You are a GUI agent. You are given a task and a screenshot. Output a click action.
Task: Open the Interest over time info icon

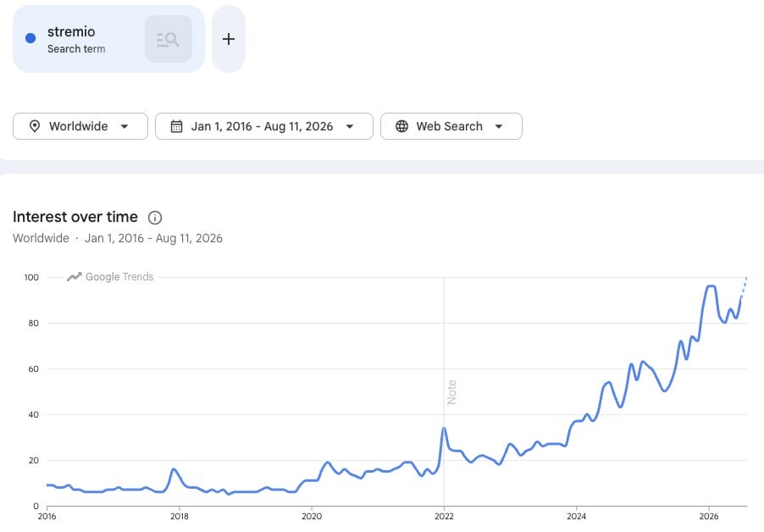click(x=155, y=217)
